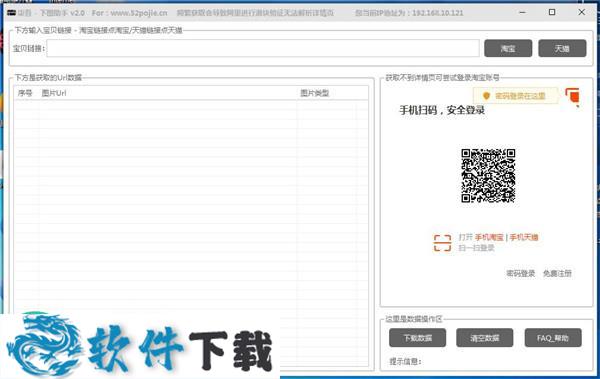Click the 手机扫码，安全登录 heading
This screenshot has width=600, height=379.
442,110
